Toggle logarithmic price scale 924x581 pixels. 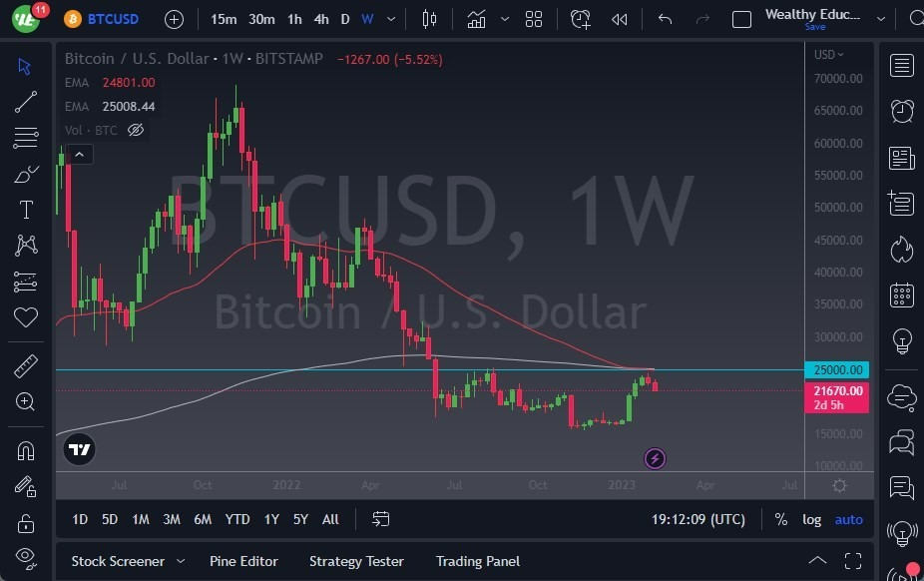pos(811,519)
